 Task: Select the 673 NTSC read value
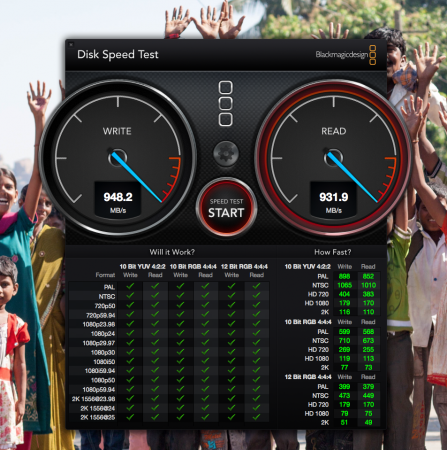point(368,341)
